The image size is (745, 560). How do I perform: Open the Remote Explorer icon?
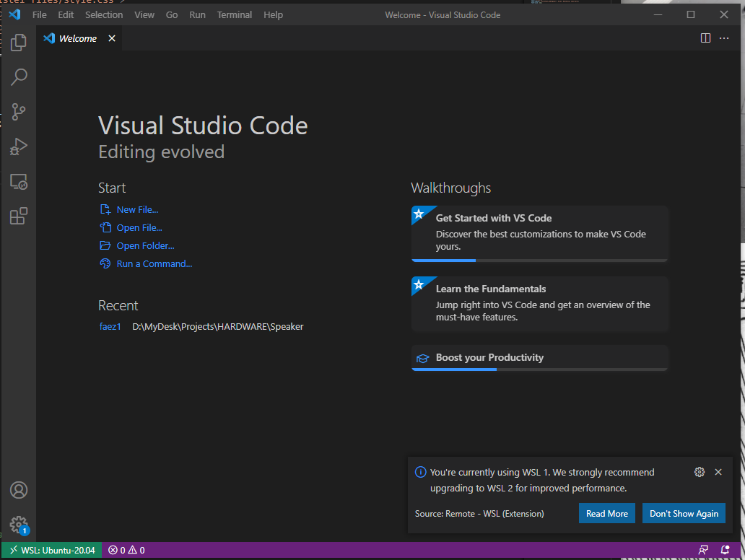click(x=19, y=182)
